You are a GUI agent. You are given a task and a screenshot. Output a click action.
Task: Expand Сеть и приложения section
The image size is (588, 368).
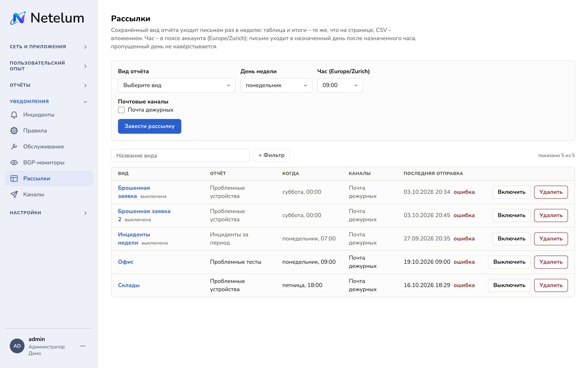(49, 47)
